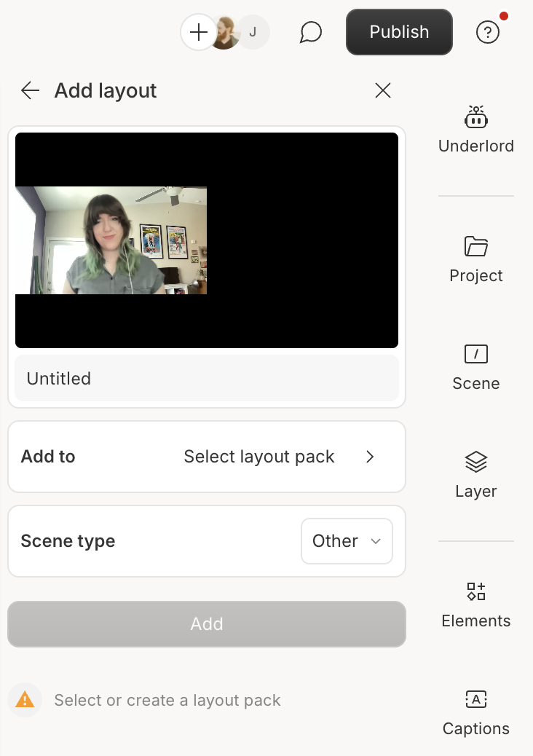
Task: Click the plus icon to invite collaborators
Action: pos(198,32)
